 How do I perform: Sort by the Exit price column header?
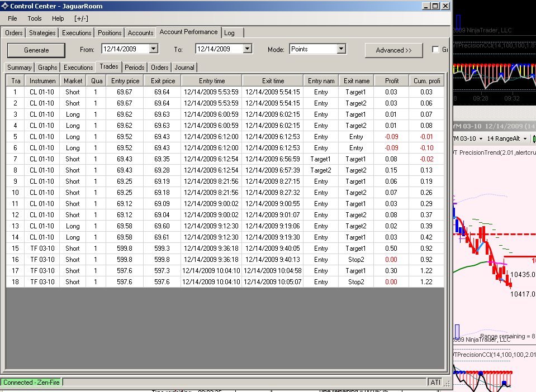(163, 81)
